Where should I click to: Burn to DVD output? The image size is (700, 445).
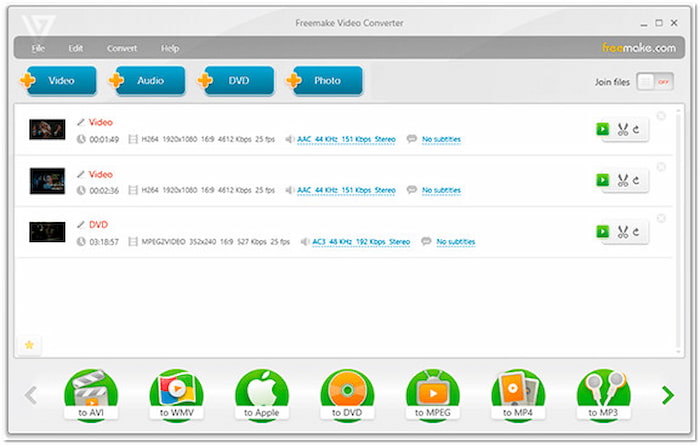(347, 395)
